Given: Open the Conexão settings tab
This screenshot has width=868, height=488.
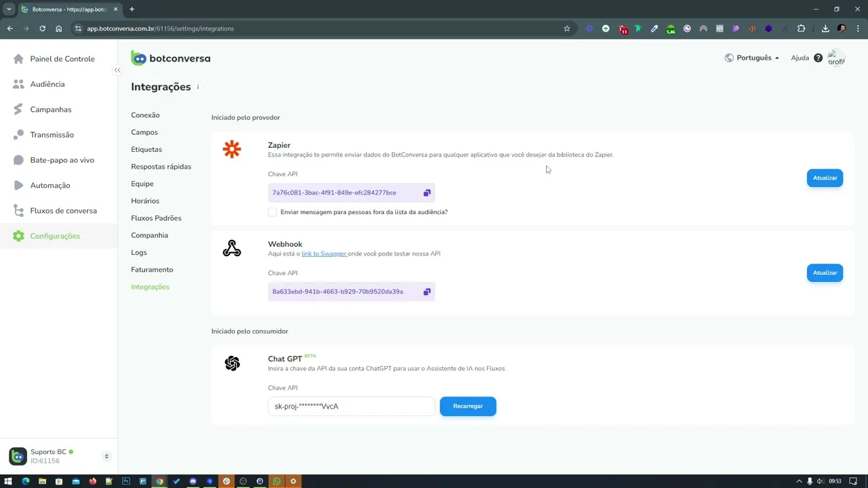Looking at the screenshot, I should (x=145, y=115).
